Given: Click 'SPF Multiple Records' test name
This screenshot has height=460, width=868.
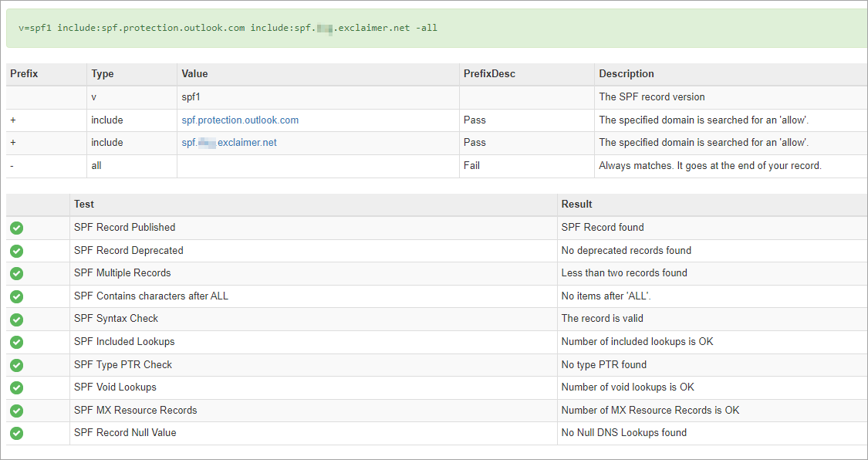Looking at the screenshot, I should [123, 273].
